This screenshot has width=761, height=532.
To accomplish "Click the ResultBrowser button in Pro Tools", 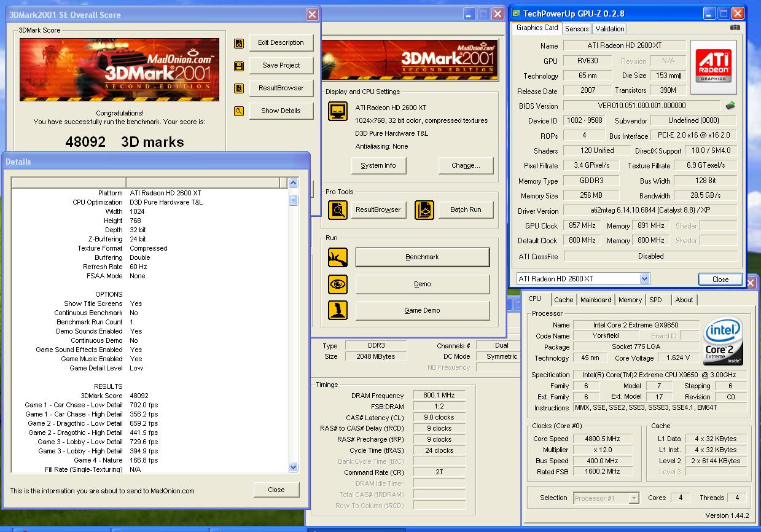I will (x=378, y=210).
